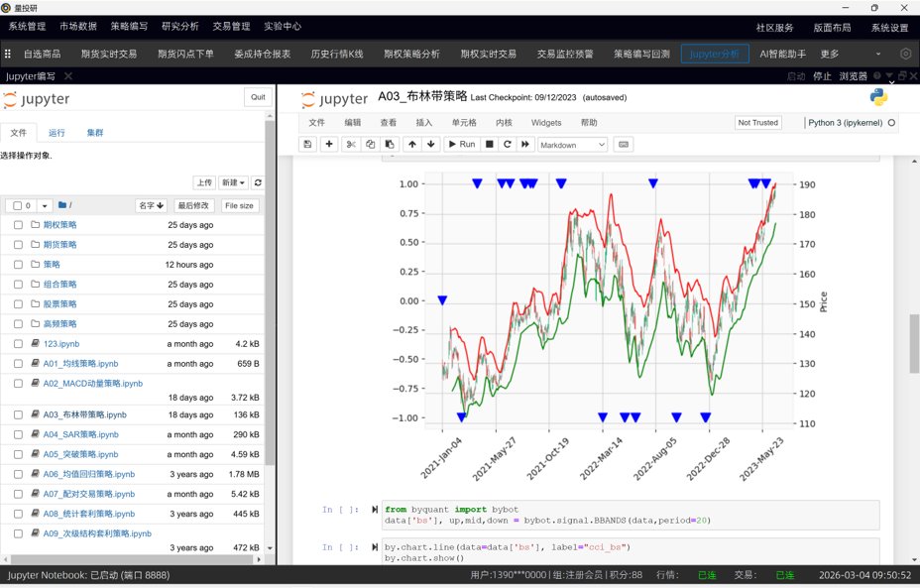Screen dimensions: 920x588
Task: Cut the selected cell using scissors icon
Action: (x=351, y=145)
